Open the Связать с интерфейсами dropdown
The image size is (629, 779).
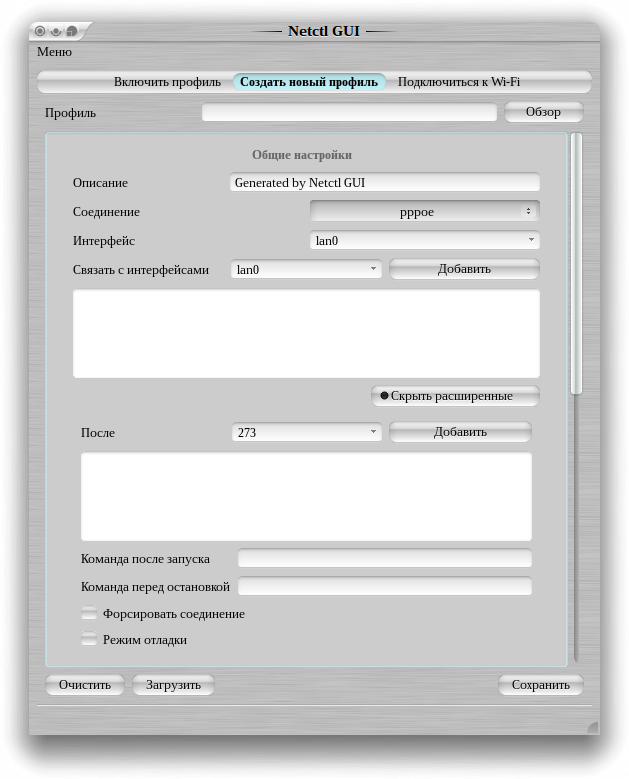(x=305, y=269)
